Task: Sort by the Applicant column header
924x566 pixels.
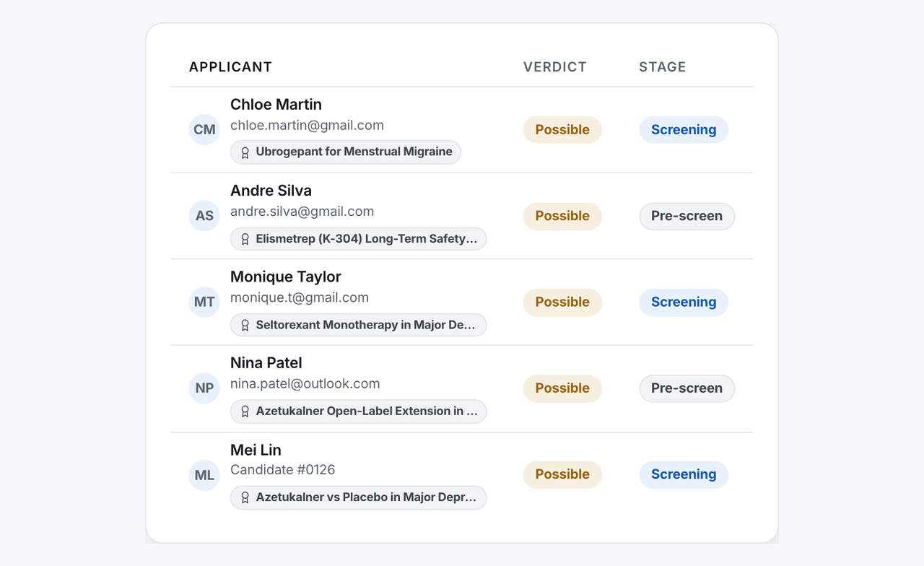Action: coord(230,67)
